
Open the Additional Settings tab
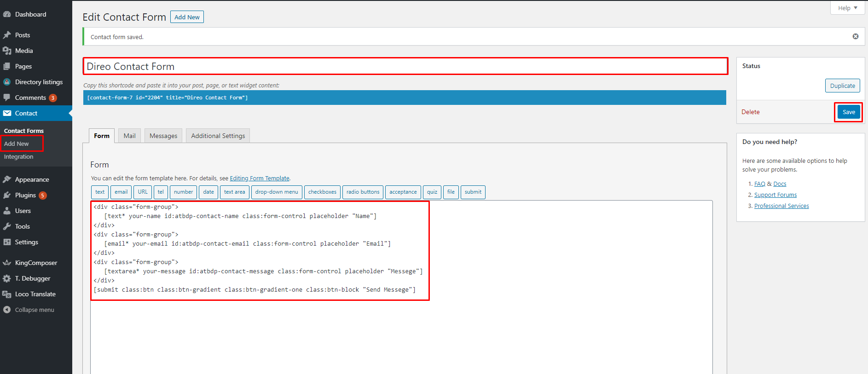218,136
